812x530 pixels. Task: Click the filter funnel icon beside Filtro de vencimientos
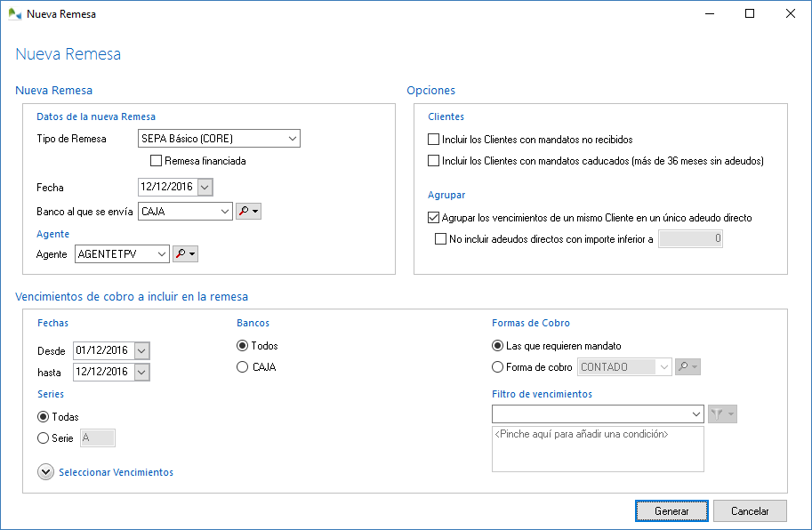click(716, 414)
